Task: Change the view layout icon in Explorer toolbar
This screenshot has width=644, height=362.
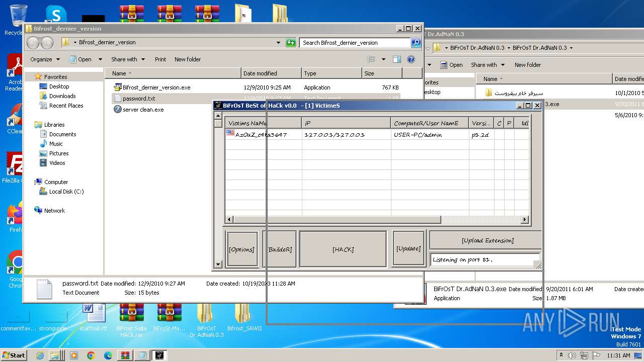Action: [x=371, y=59]
